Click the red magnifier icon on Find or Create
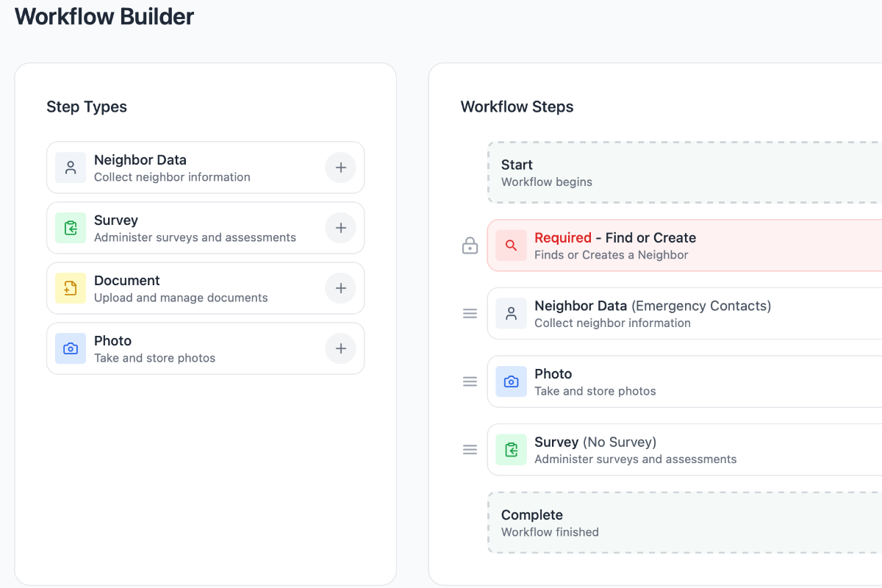 [x=511, y=245]
